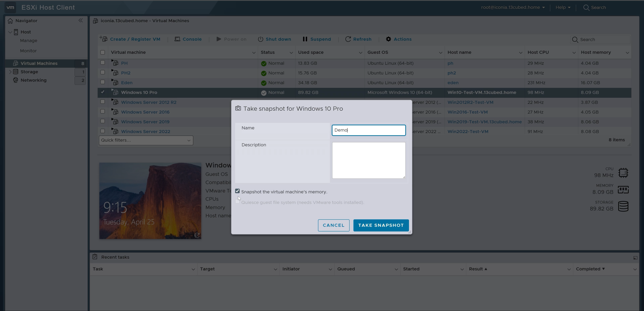Click into the snapshot Description text area

point(369,160)
